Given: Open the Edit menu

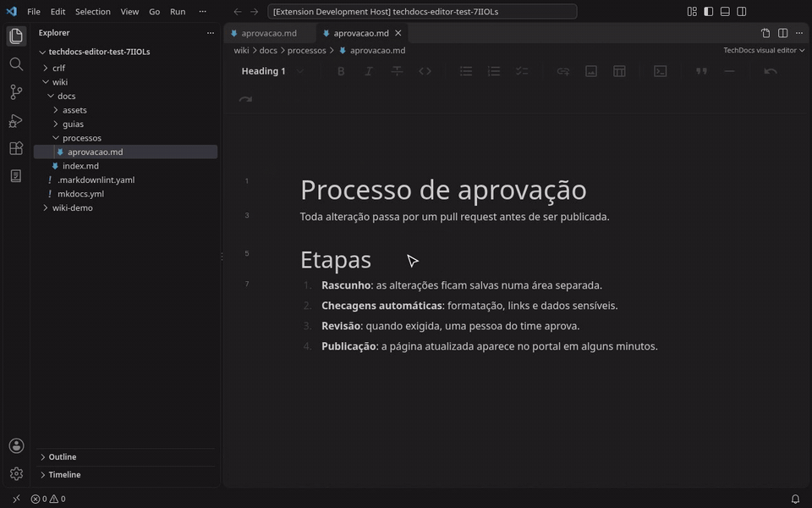Looking at the screenshot, I should (x=58, y=11).
